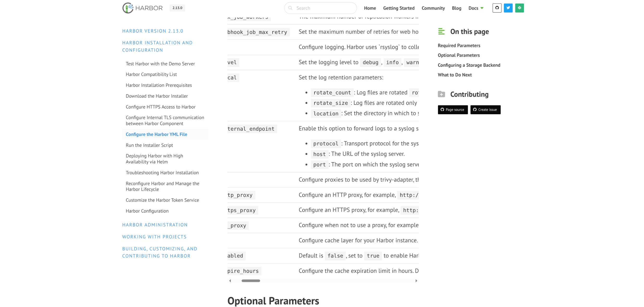Click the Contributing folder-plus icon

pos(441,94)
